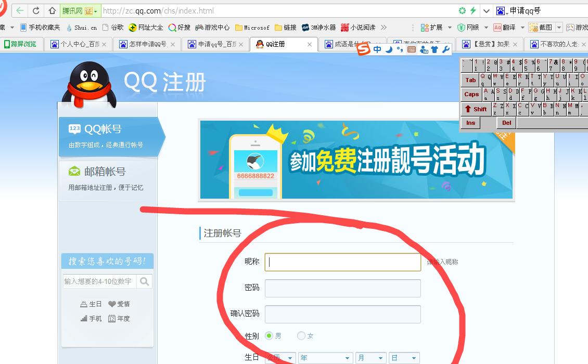The image size is (588, 364).
Task: Expand the 网银 dropdown arrow
Action: [486, 28]
